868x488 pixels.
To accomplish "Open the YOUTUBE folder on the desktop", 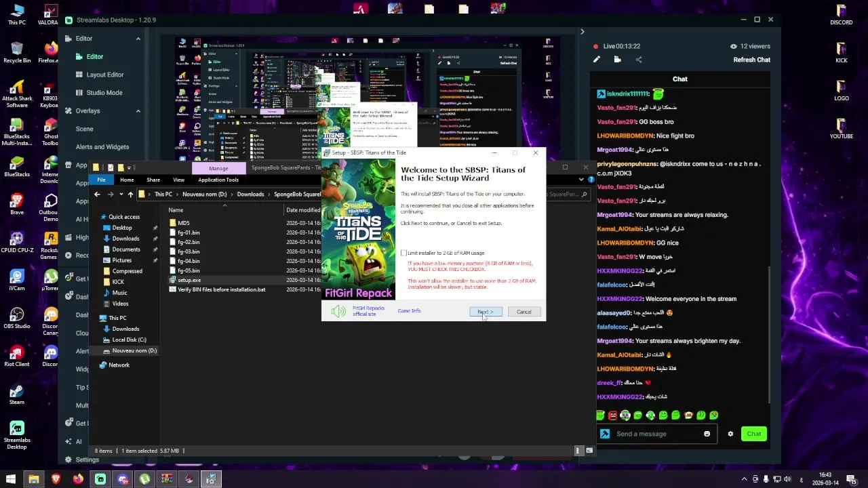I will [x=841, y=127].
